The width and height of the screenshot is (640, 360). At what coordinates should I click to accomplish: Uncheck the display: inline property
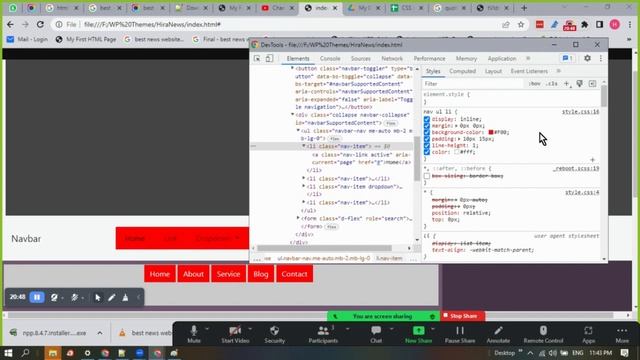click(427, 119)
